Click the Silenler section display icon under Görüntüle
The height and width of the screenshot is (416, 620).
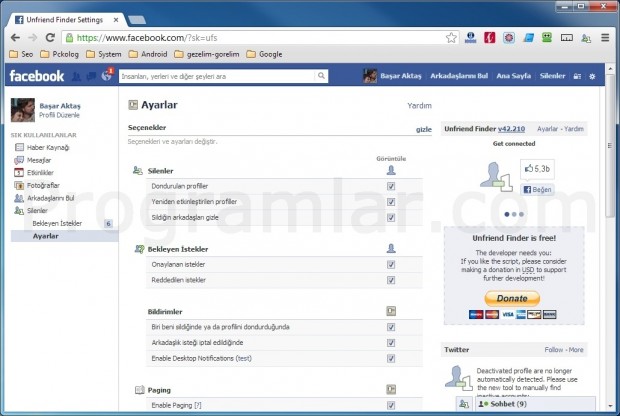[391, 170]
